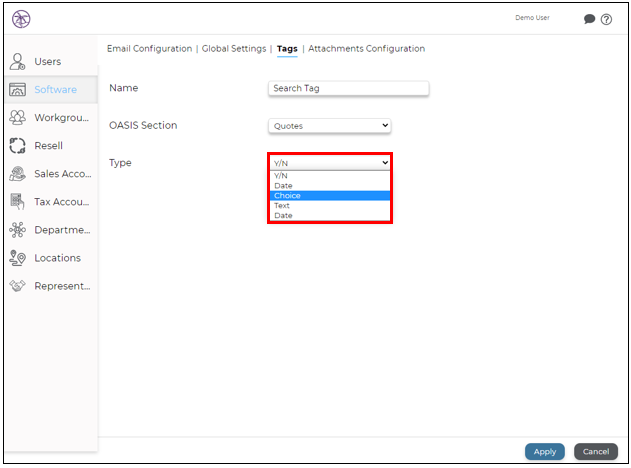
Task: Click the Sales Accounts sidebar icon
Action: tap(17, 174)
